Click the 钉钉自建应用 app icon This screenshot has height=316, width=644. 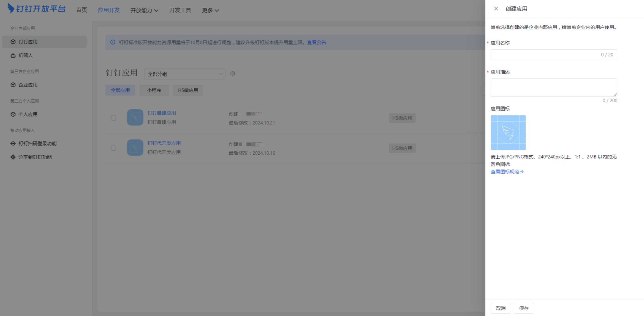pos(135,117)
